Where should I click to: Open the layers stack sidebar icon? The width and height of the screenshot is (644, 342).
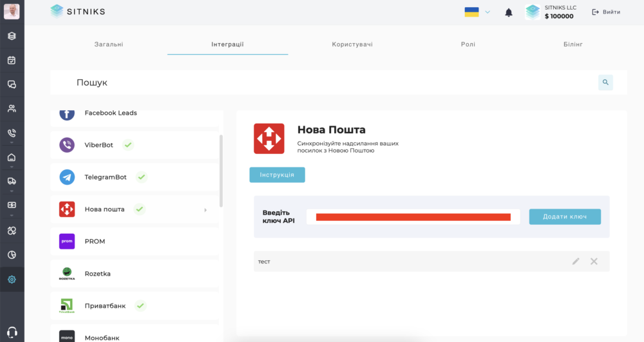(x=12, y=36)
